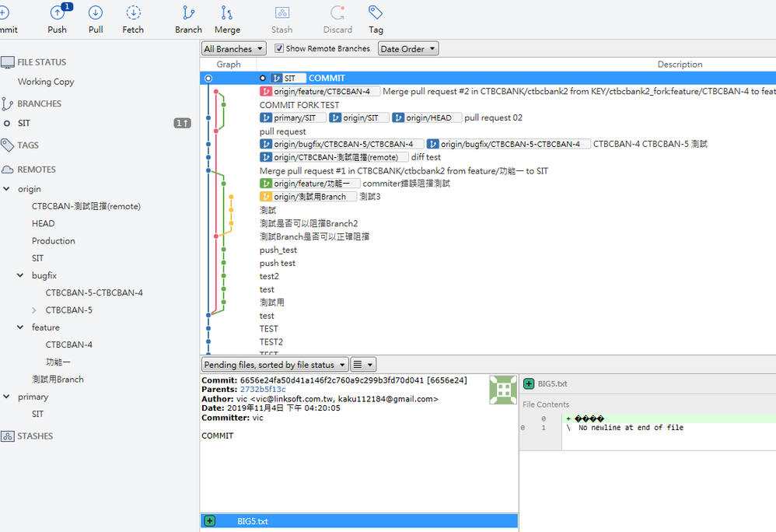Click the File Status monitor icon
776x532 pixels.
click(8, 62)
